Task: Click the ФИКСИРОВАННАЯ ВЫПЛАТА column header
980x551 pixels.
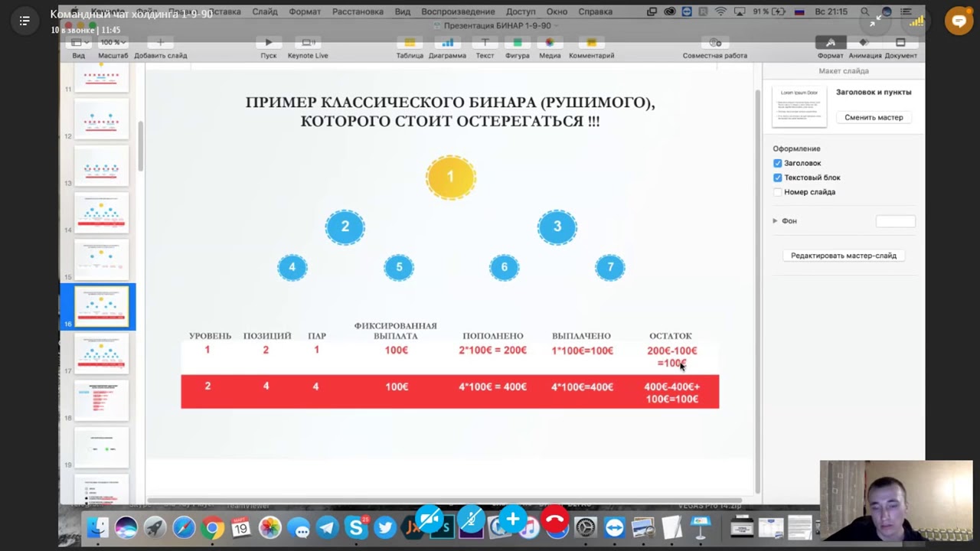Action: (x=396, y=331)
